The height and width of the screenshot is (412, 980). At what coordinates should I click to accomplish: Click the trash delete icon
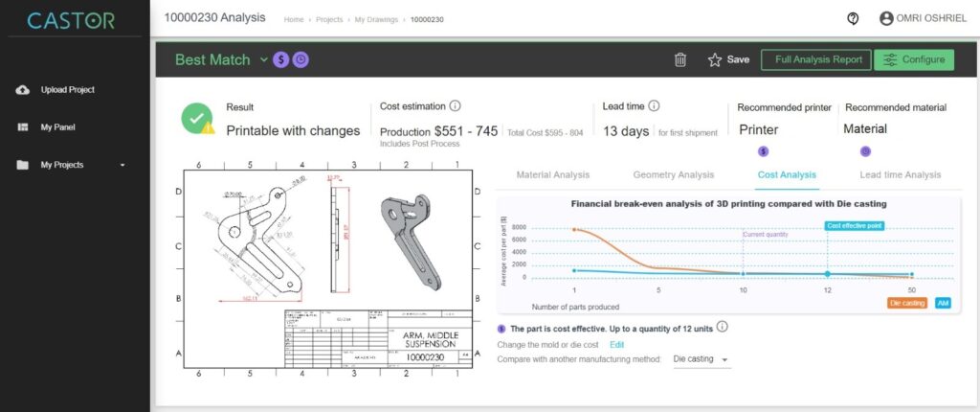click(x=680, y=59)
